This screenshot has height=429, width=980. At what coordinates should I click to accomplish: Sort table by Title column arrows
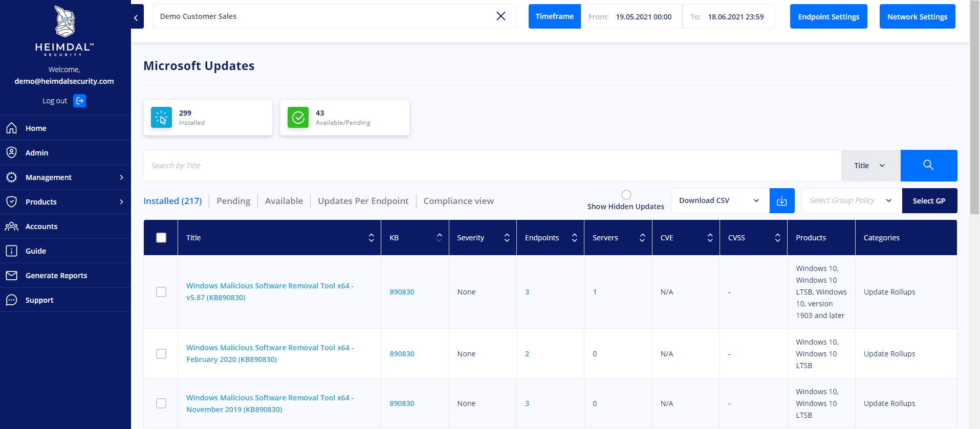tap(372, 238)
